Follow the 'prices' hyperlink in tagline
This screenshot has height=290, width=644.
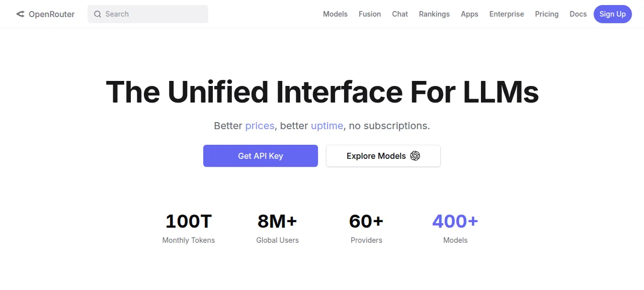[260, 126]
